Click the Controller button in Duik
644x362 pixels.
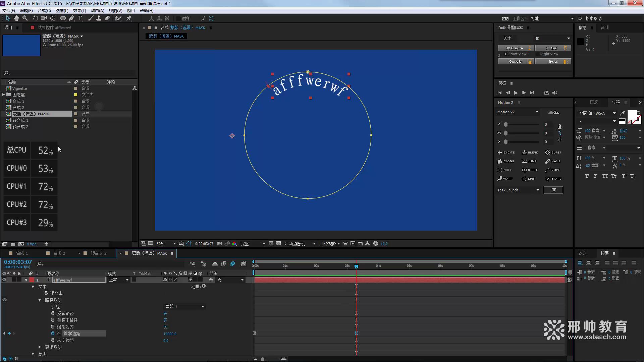coord(516,62)
